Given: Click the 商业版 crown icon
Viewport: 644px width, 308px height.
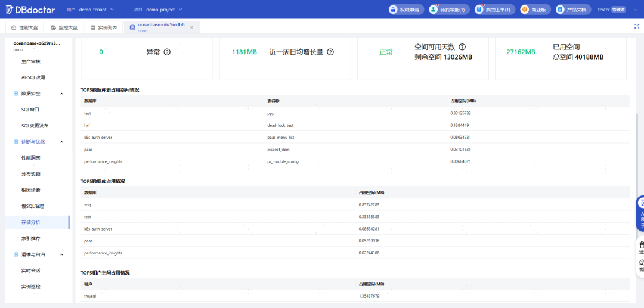Looking at the screenshot, I should click(524, 10).
